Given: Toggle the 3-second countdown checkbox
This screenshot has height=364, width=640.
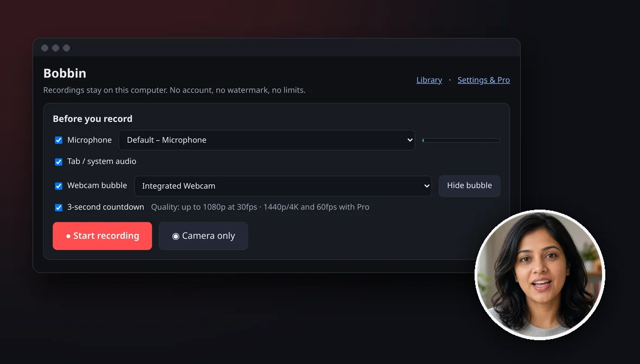Looking at the screenshot, I should click(59, 207).
